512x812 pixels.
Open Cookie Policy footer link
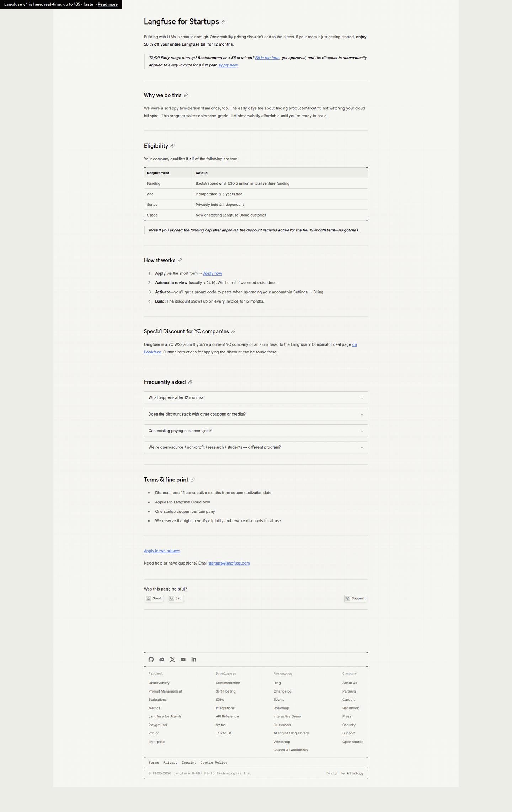(214, 763)
